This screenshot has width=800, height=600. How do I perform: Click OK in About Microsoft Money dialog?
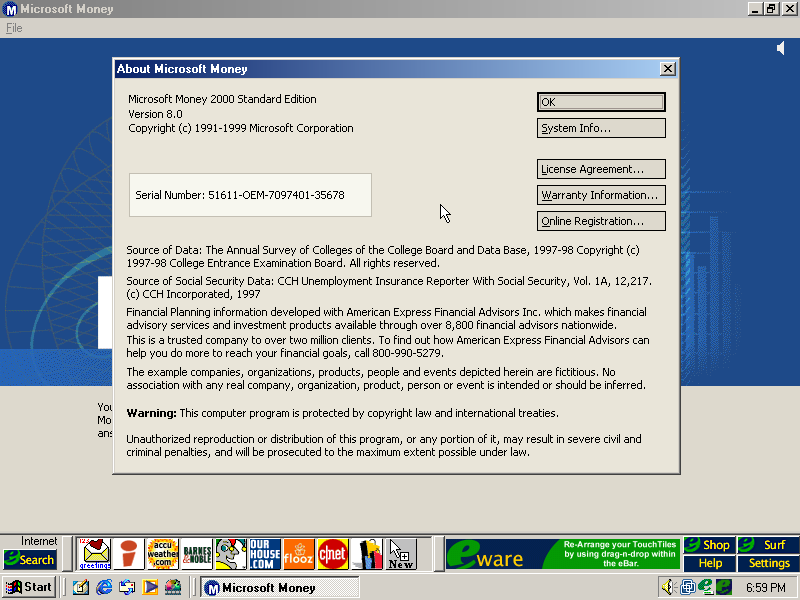(x=601, y=102)
